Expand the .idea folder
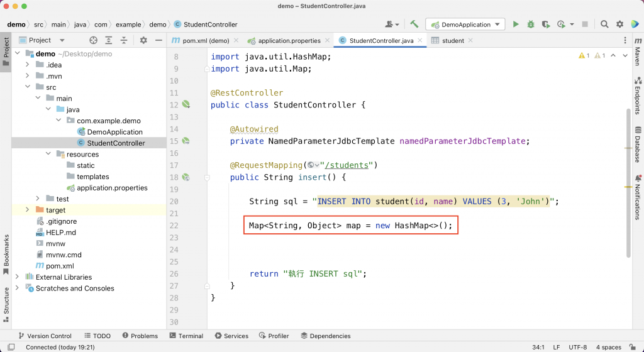Screen dimensions: 644x352 [28, 64]
